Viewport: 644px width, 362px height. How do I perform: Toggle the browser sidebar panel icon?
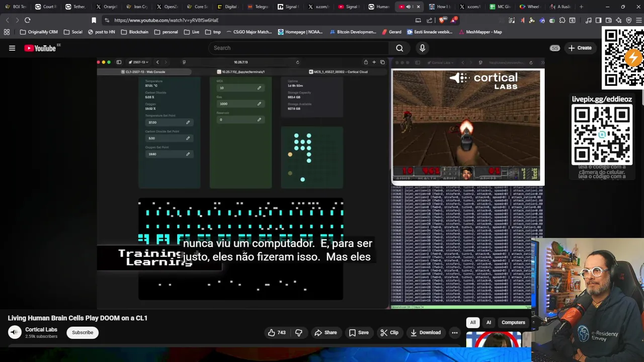[x=598, y=20]
